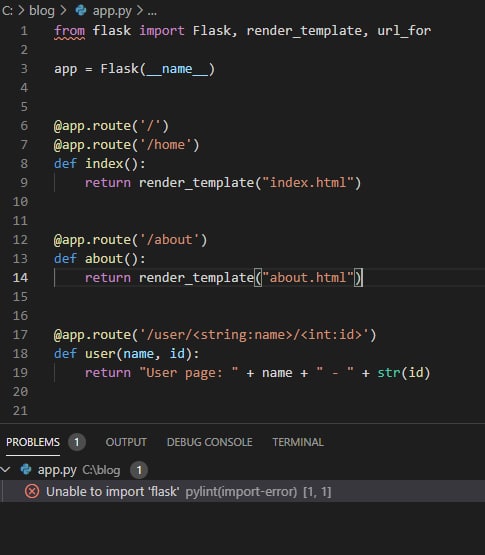Image resolution: width=485 pixels, height=555 pixels.
Task: Click the 'id' parameter on line 18
Action: coord(177,354)
